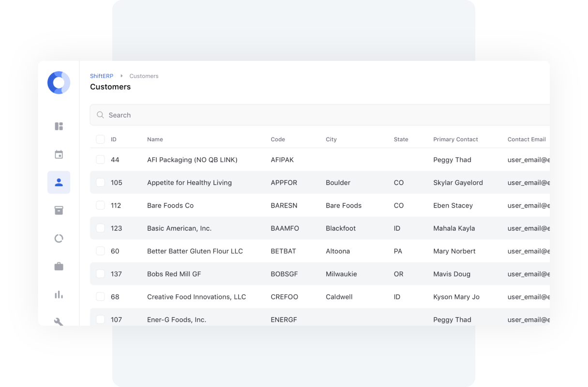The height and width of the screenshot is (387, 588).
Task: Click the name Ener-G Foods, Inc.
Action: click(177, 319)
